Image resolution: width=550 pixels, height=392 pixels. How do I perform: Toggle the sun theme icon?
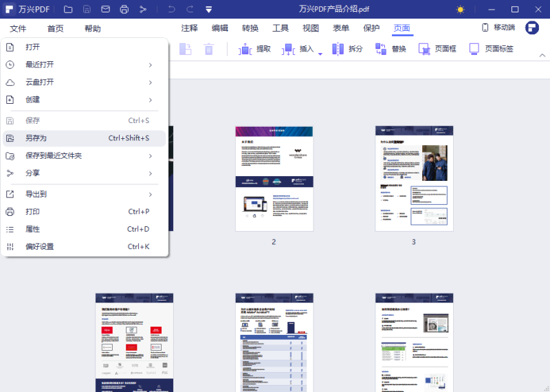[461, 10]
